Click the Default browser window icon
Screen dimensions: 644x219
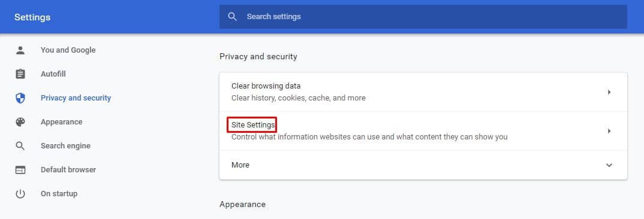[20, 170]
